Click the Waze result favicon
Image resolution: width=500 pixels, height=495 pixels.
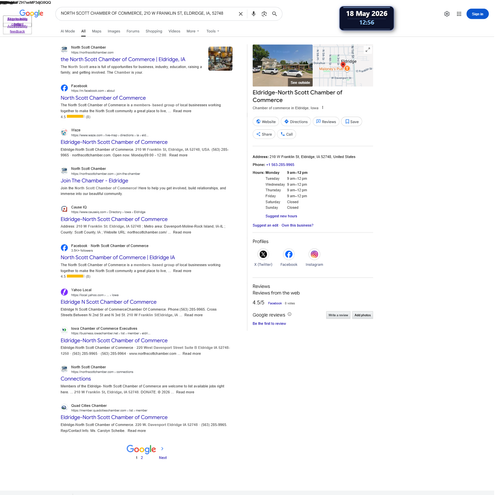tap(64, 132)
